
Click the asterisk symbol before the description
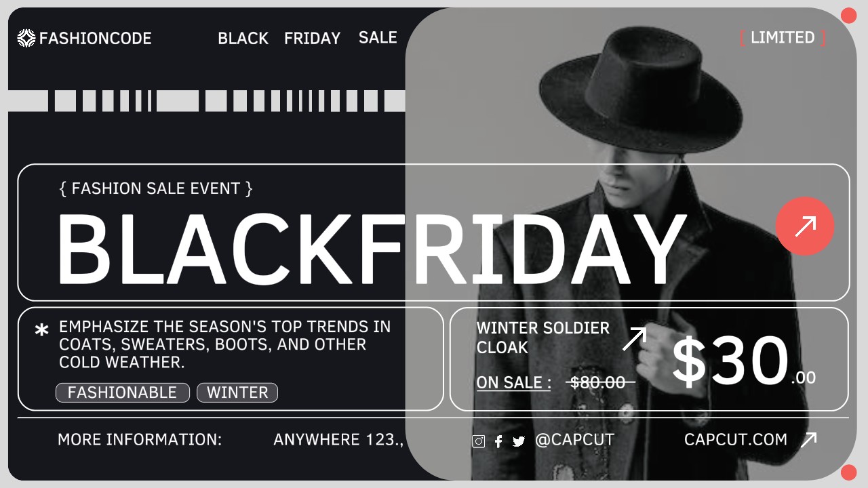pyautogui.click(x=41, y=331)
